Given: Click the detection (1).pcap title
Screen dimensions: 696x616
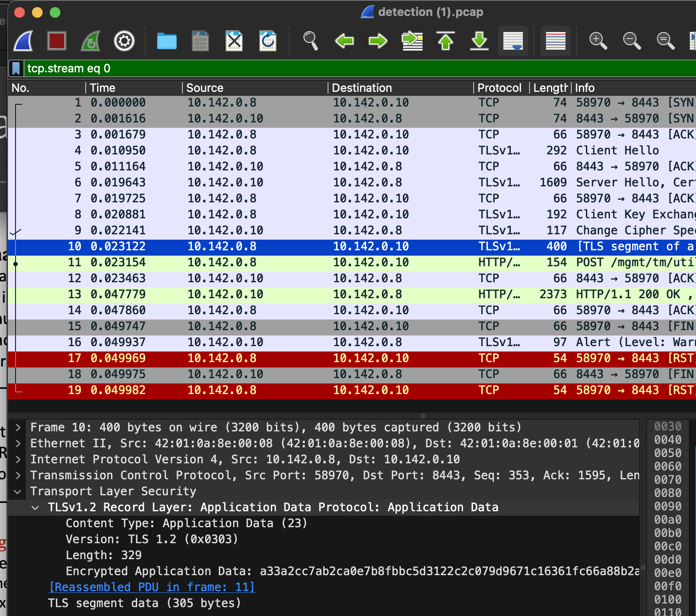Looking at the screenshot, I should (x=430, y=12).
